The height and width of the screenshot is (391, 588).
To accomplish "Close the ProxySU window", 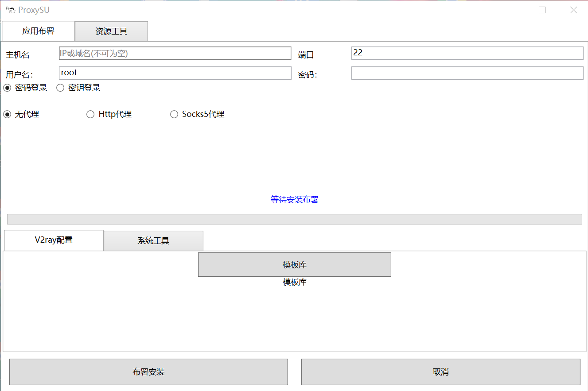I will [x=573, y=10].
